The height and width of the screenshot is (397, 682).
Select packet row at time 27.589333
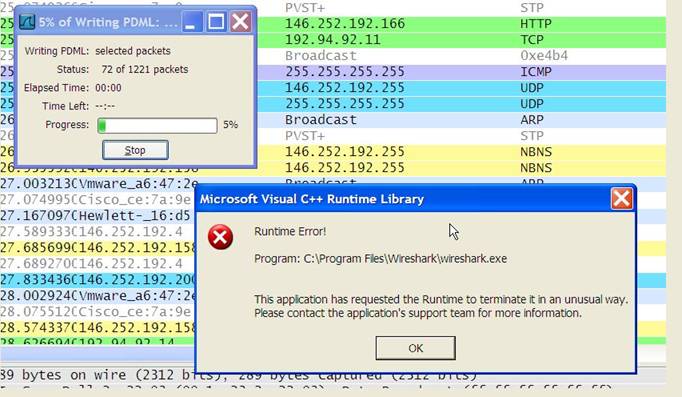(x=97, y=232)
